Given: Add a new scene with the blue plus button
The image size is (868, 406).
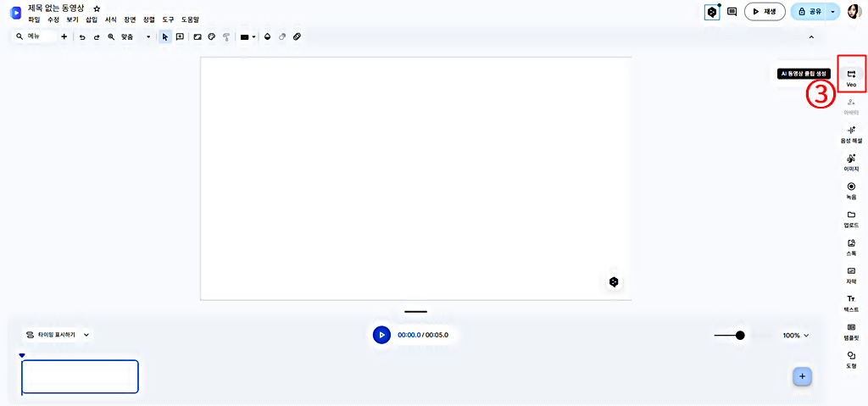Looking at the screenshot, I should tap(802, 376).
